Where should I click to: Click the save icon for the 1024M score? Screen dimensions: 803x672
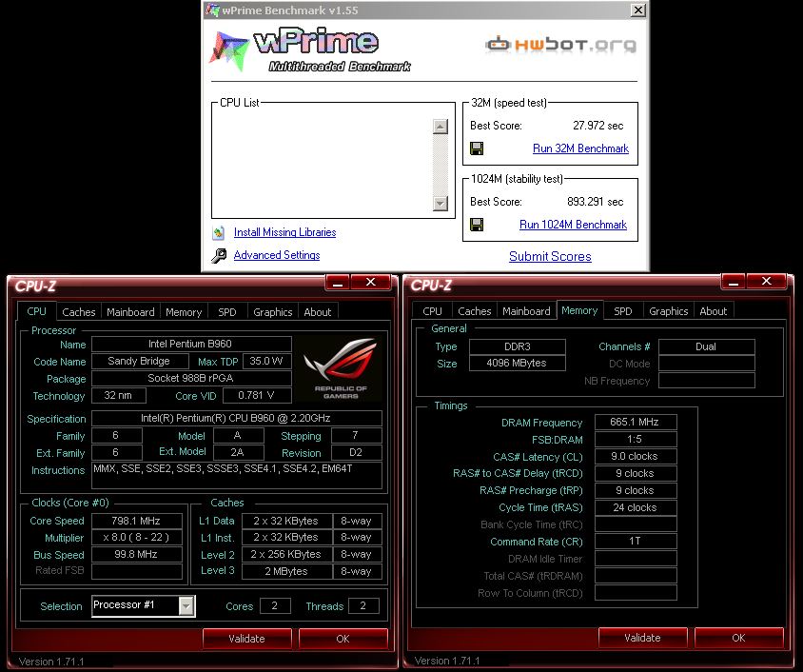pyautogui.click(x=477, y=225)
